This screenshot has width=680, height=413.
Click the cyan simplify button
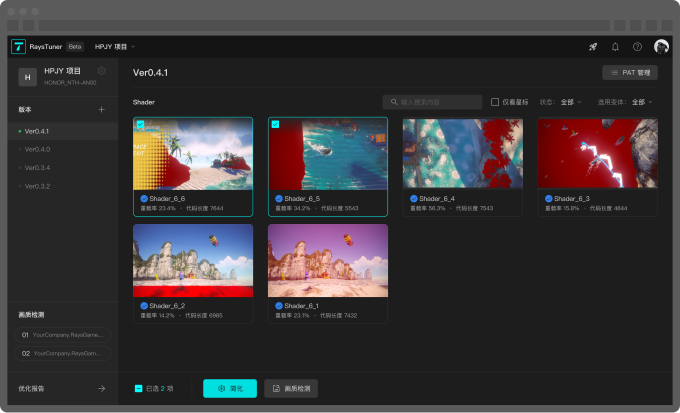(230, 388)
